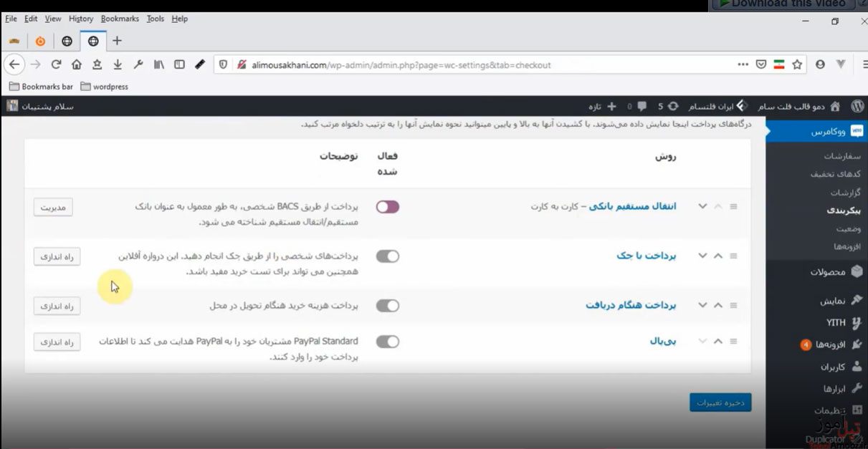The image size is (868, 449).
Task: Switch to the second globe browser tab
Action: pos(93,41)
